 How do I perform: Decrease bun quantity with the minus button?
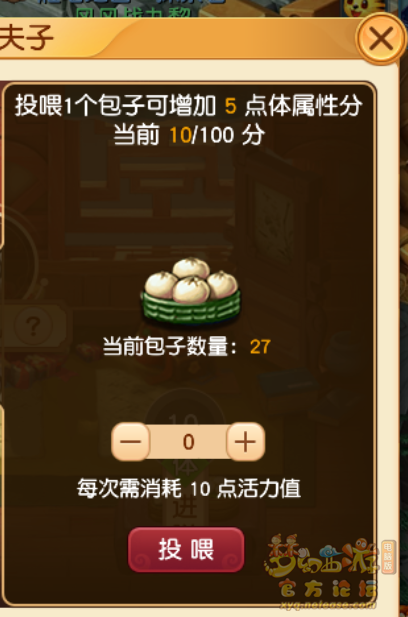point(130,442)
